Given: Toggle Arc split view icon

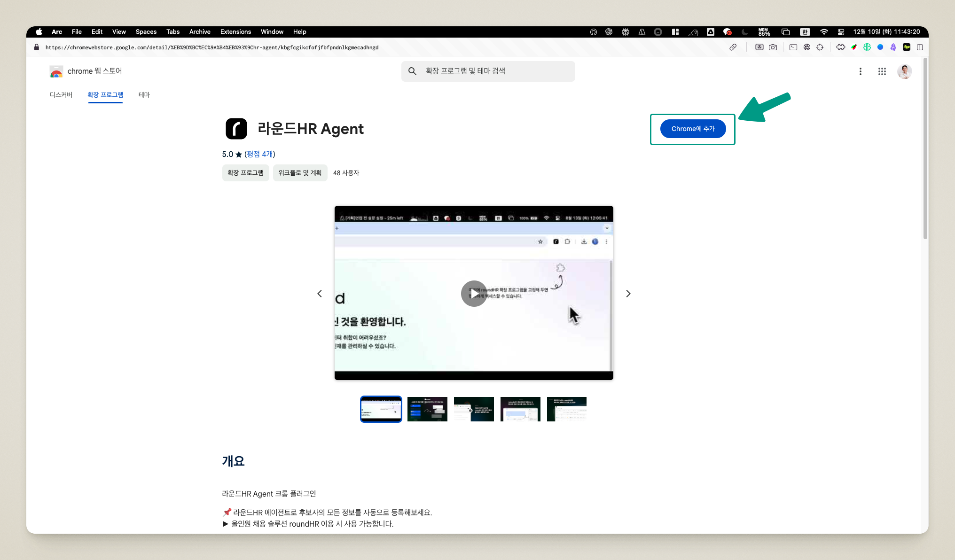Looking at the screenshot, I should 920,47.
